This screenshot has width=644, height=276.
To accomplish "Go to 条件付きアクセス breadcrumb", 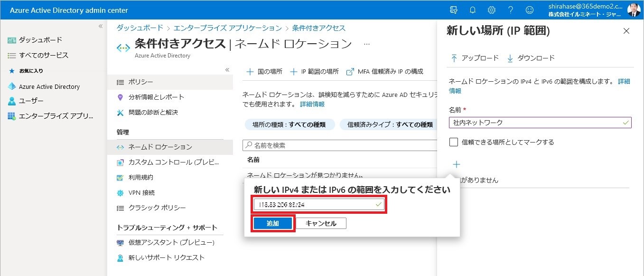I will pos(319,28).
